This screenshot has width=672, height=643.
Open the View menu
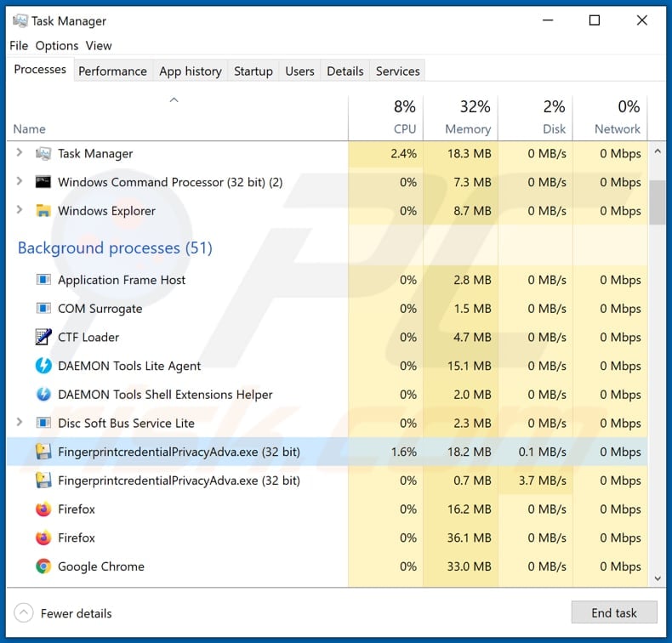99,45
